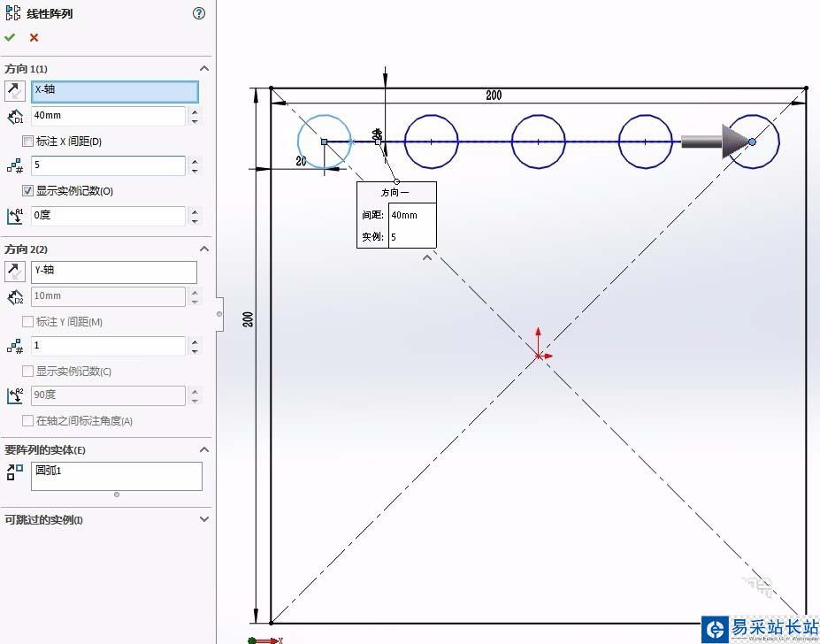Reverse direction 1 arrow button
The height and width of the screenshot is (644, 820).
click(15, 91)
